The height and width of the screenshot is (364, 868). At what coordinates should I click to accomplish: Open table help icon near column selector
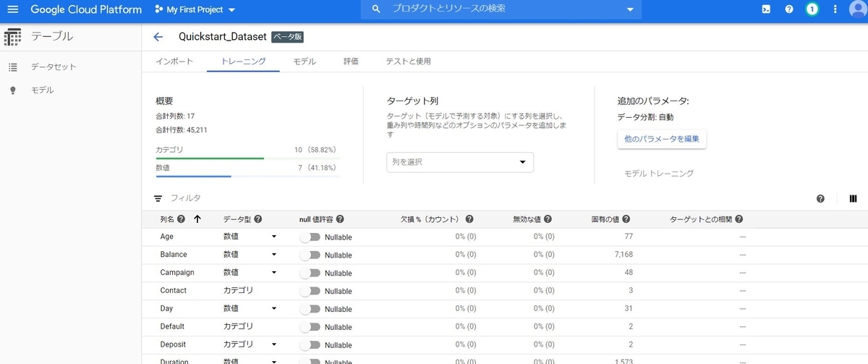pyautogui.click(x=820, y=198)
